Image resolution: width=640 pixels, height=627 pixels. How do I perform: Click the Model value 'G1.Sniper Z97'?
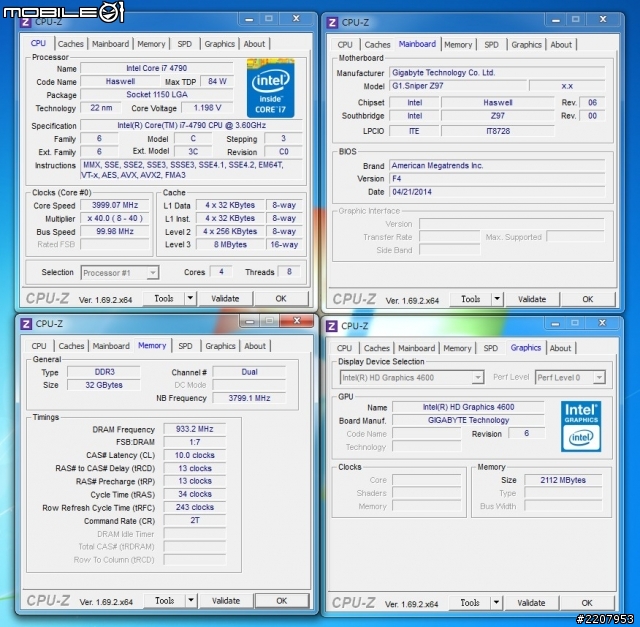click(x=458, y=86)
